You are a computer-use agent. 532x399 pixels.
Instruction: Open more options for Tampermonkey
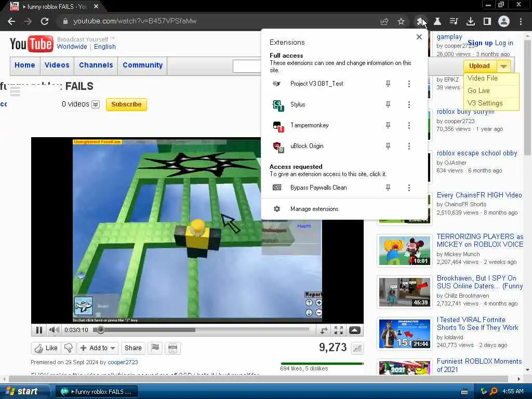409,125
